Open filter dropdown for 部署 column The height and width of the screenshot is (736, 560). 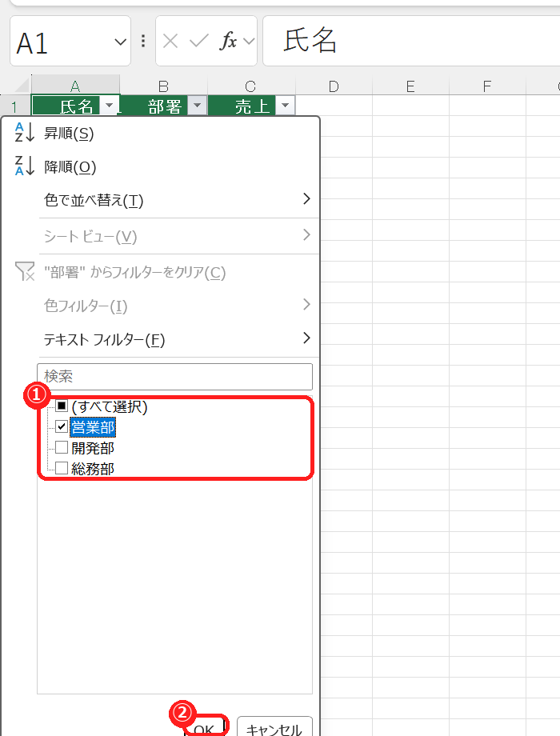click(x=197, y=106)
